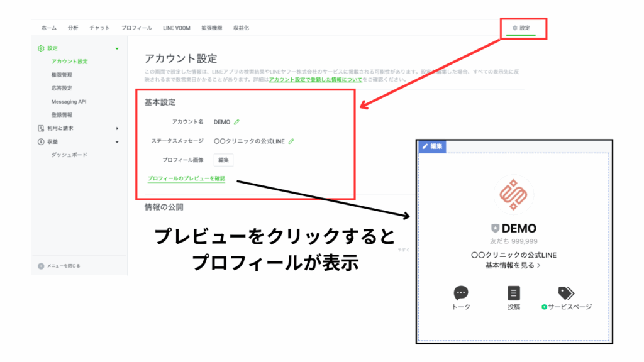This screenshot has width=644, height=362.
Task: Open ダッシュボード in the sidebar
Action: click(x=69, y=155)
